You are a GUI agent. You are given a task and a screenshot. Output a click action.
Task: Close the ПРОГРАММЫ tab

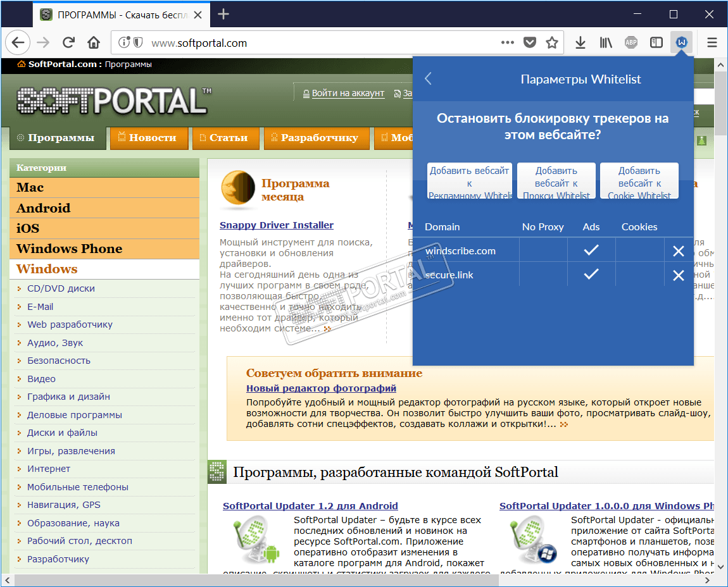(198, 15)
